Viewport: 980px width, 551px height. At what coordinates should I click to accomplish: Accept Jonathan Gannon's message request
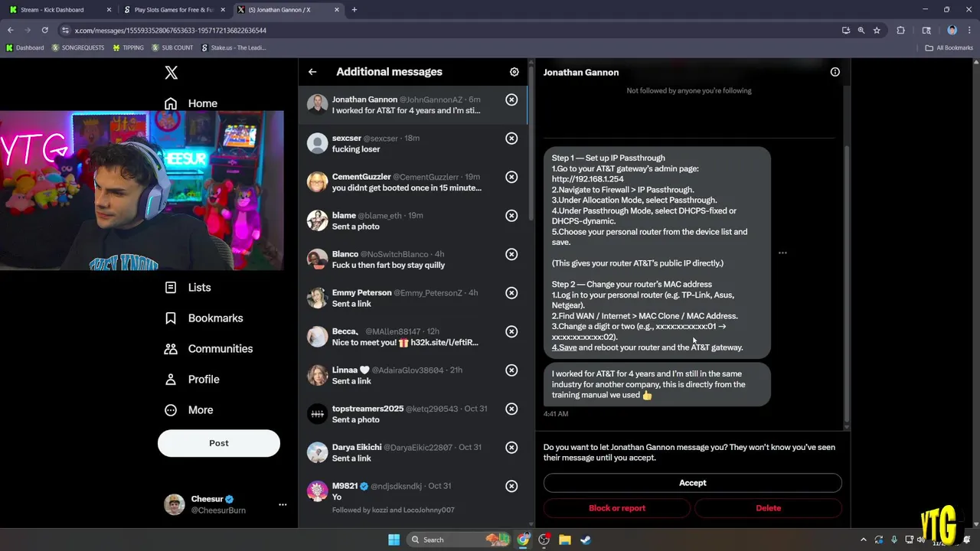pos(692,483)
